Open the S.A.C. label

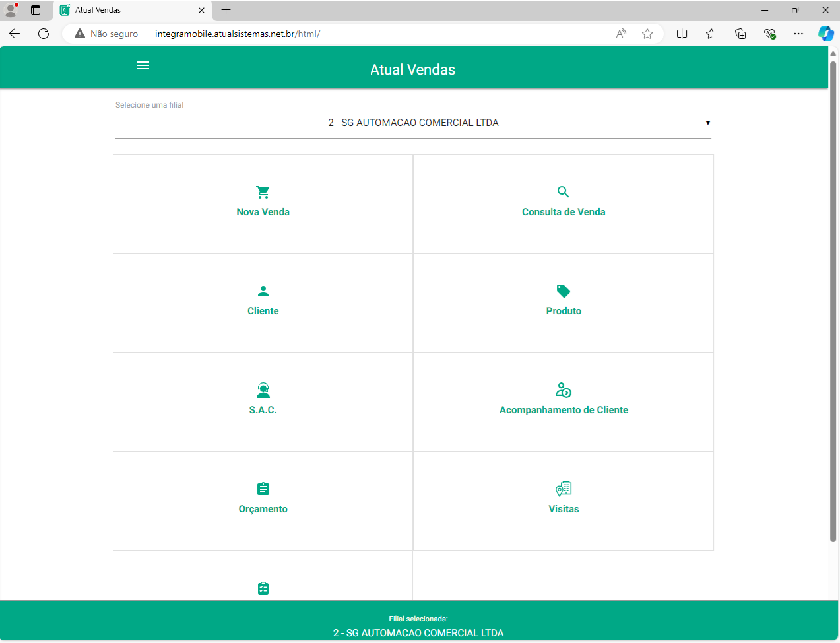click(x=263, y=410)
